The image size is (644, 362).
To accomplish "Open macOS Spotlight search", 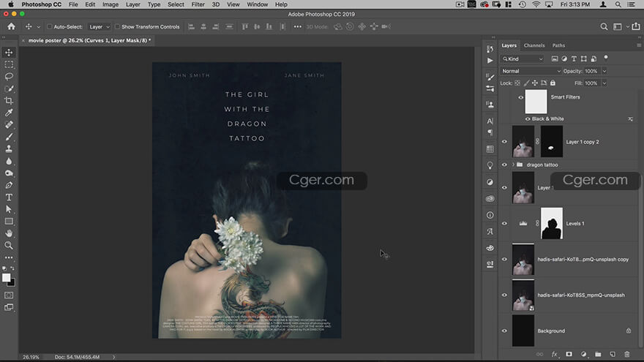I will tap(618, 4).
